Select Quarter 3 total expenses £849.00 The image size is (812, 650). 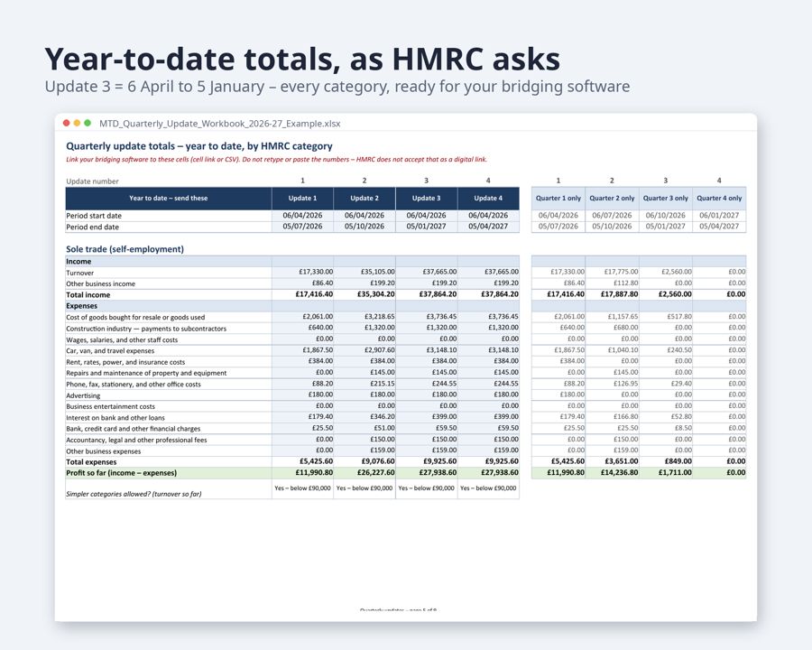point(666,461)
